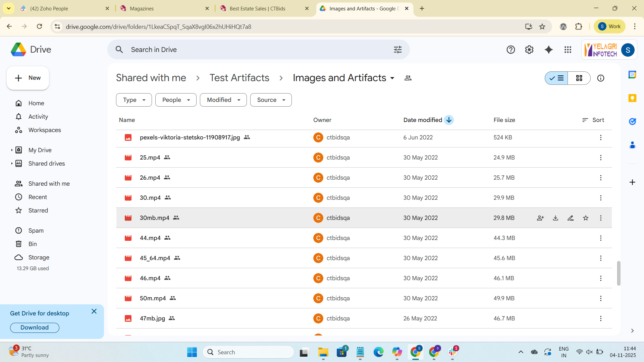Click the file list vertical scrollbar
Screen dimensions: 644x362
619,273
